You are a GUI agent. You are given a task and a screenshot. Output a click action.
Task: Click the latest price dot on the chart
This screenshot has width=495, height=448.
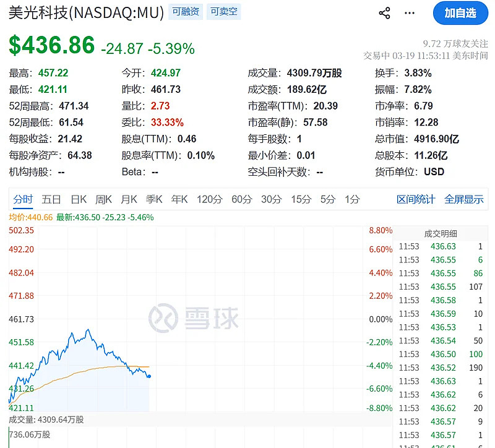pos(149,376)
